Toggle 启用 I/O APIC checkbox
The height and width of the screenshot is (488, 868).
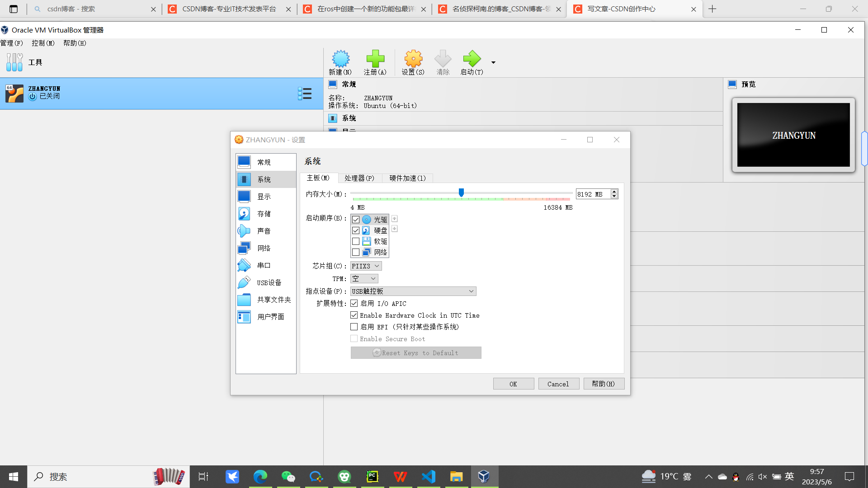[x=354, y=303]
